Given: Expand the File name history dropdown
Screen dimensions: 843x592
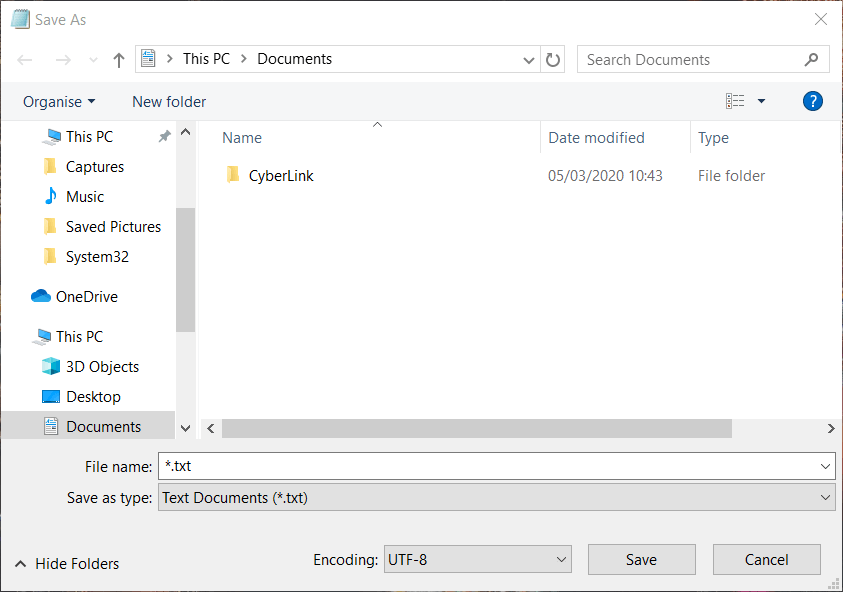Looking at the screenshot, I should (x=825, y=466).
